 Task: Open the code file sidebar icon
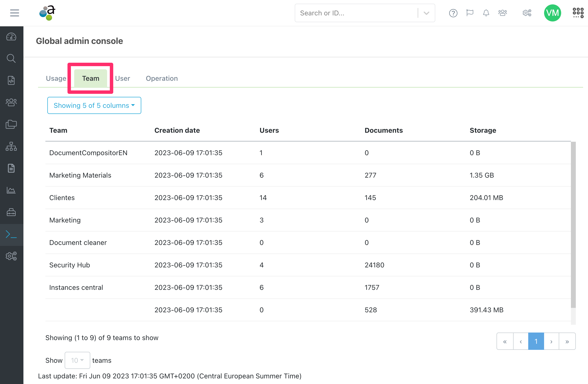click(x=11, y=80)
